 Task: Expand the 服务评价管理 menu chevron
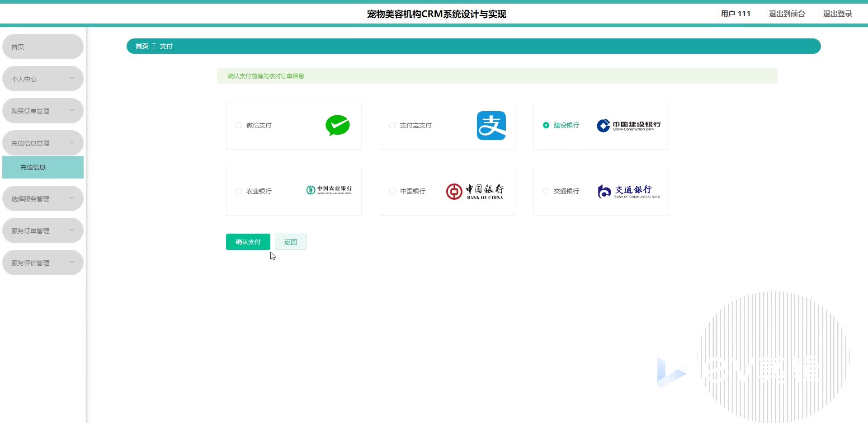point(72,262)
